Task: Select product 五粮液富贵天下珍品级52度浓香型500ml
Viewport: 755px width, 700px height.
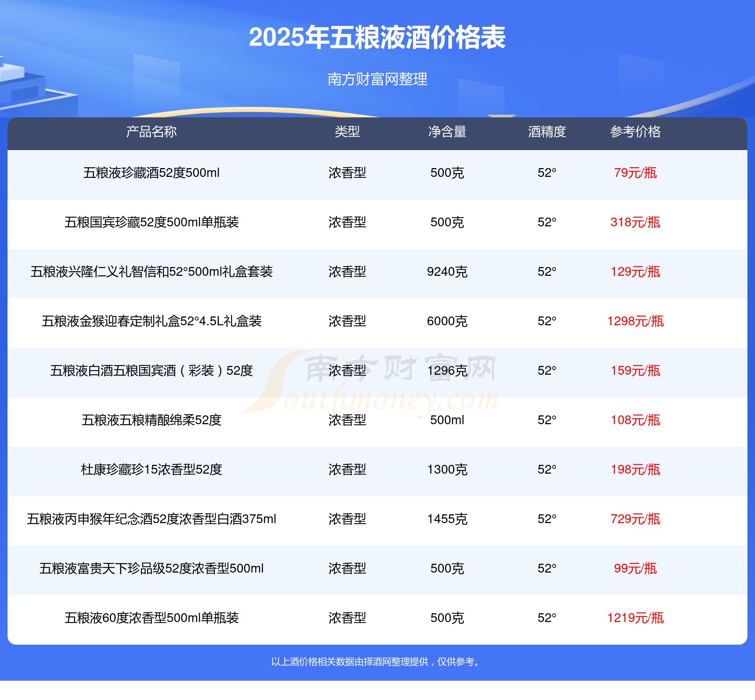Action: click(151, 568)
